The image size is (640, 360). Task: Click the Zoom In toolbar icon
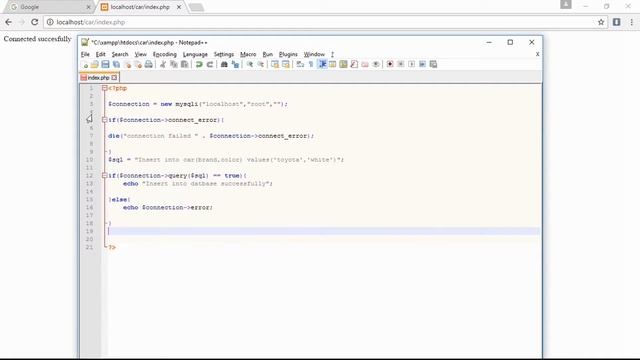(x=249, y=64)
